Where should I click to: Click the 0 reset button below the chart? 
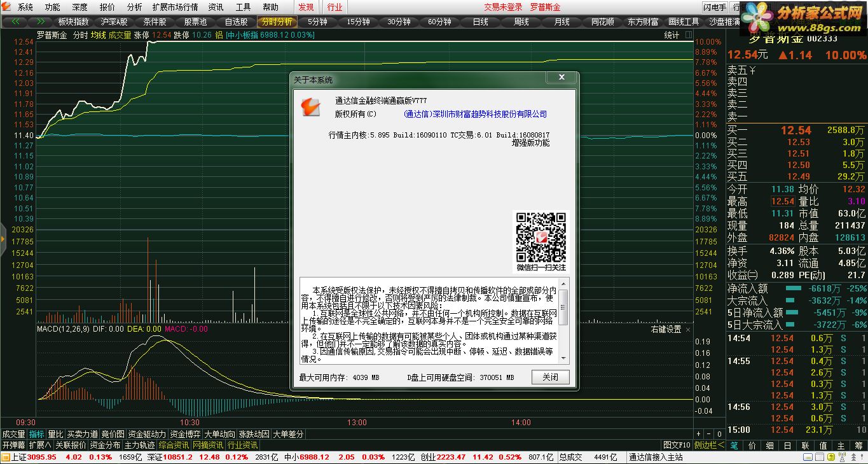tap(719, 434)
